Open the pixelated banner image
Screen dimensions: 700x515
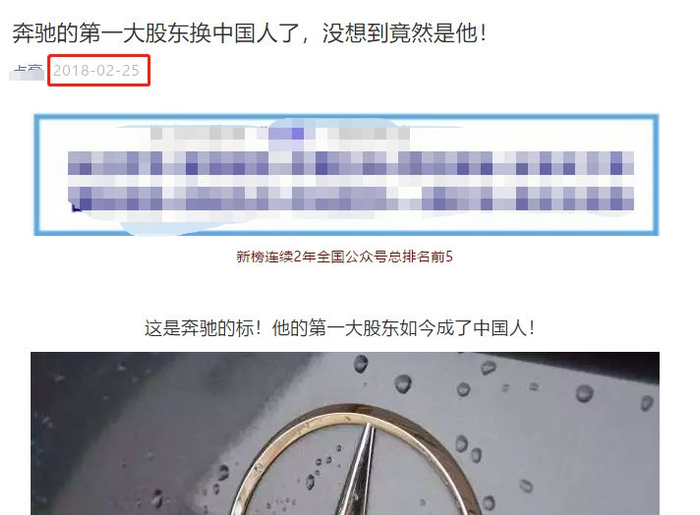(346, 175)
